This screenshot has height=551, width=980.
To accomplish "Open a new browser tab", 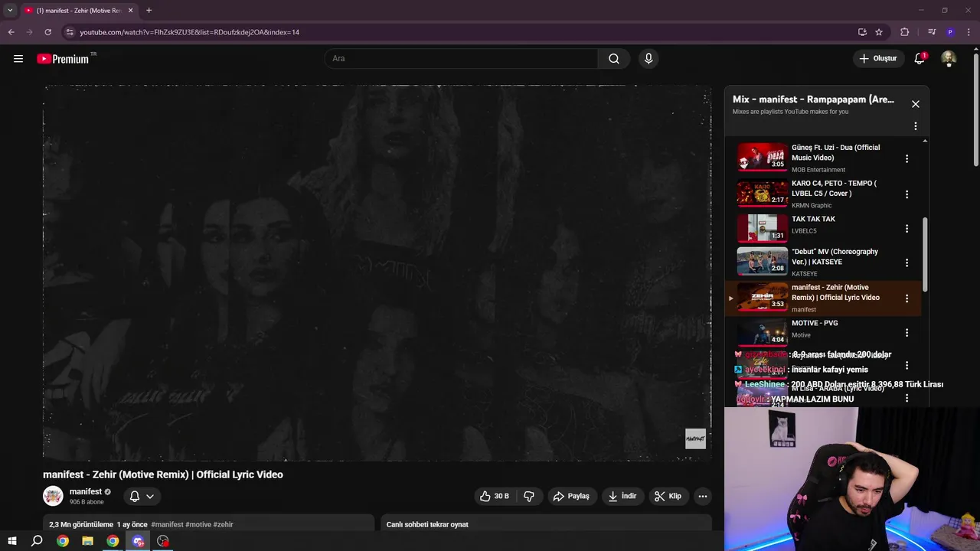I will (x=149, y=11).
